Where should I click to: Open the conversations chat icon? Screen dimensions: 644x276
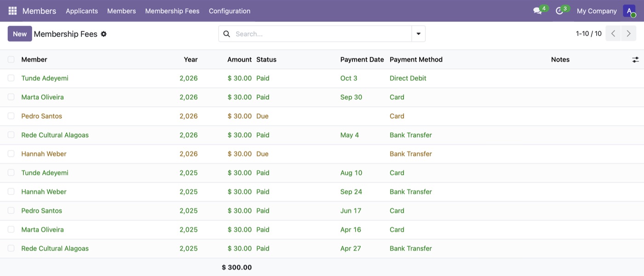coord(537,11)
